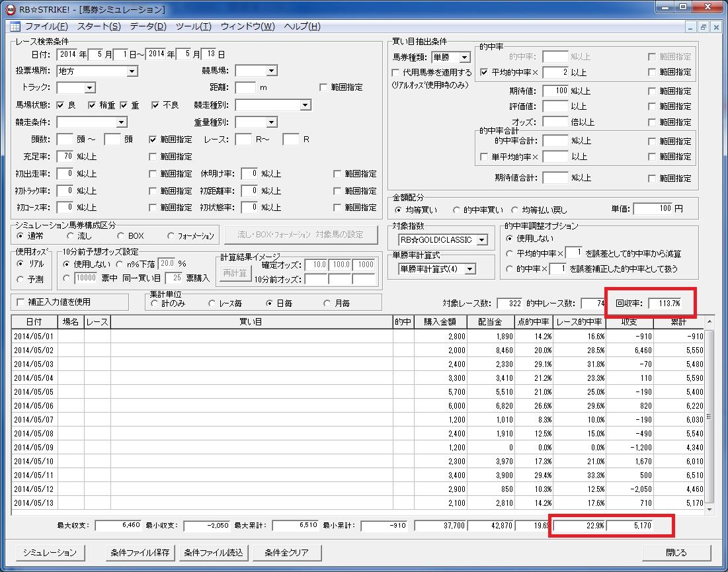Image resolution: width=728 pixels, height=572 pixels.
Task: Toggle 範囲指定 checkbox for 距離
Action: [323, 87]
